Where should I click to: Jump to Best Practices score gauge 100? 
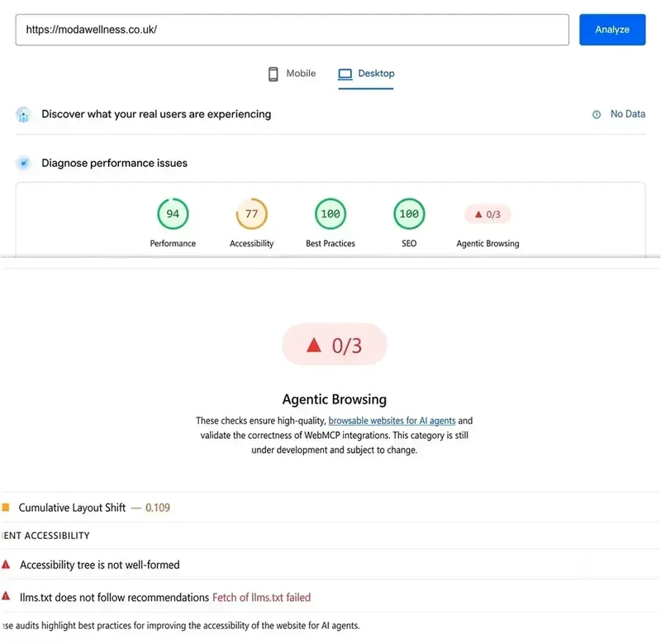tap(330, 214)
